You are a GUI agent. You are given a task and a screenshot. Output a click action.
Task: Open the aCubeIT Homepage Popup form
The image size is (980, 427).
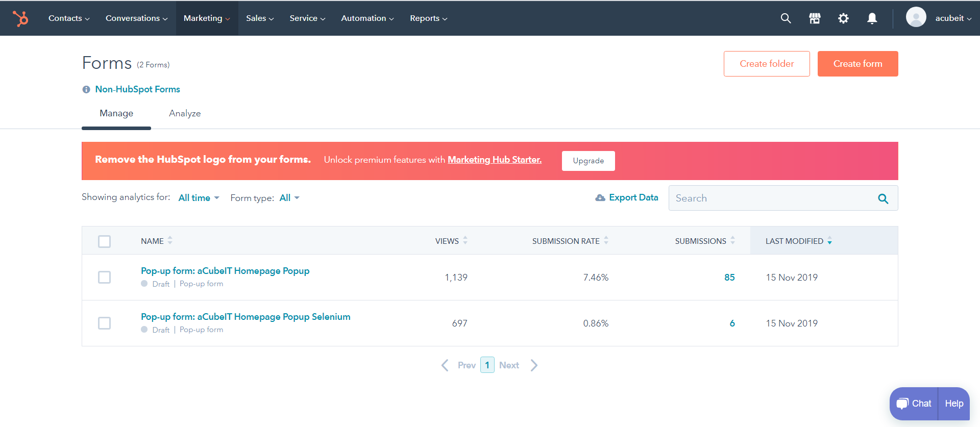click(225, 271)
